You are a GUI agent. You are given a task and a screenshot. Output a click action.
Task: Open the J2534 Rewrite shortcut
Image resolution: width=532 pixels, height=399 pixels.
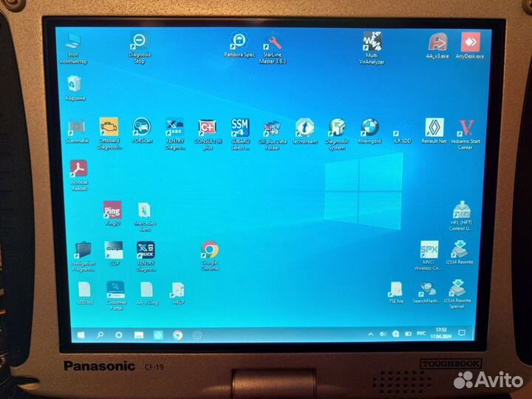(460, 253)
